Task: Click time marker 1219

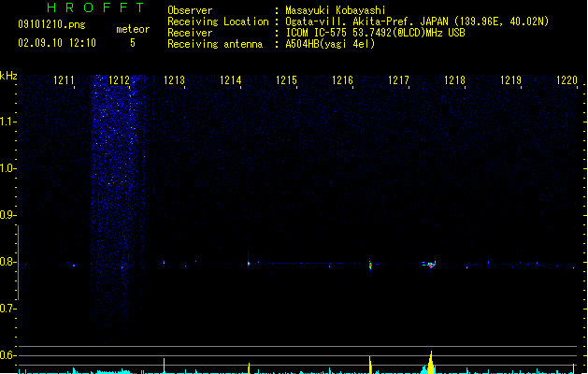Action: 510,80
